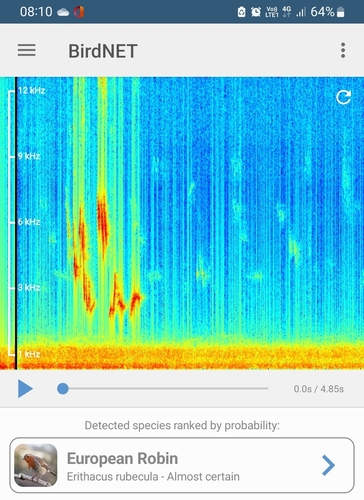Click the playback track end
364x500 pixels.
click(x=267, y=388)
